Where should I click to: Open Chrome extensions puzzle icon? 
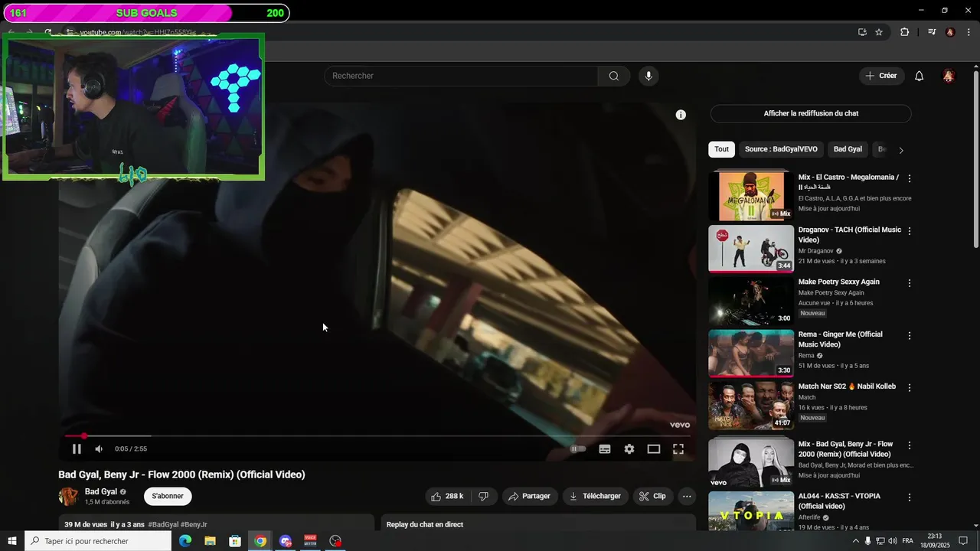point(905,32)
